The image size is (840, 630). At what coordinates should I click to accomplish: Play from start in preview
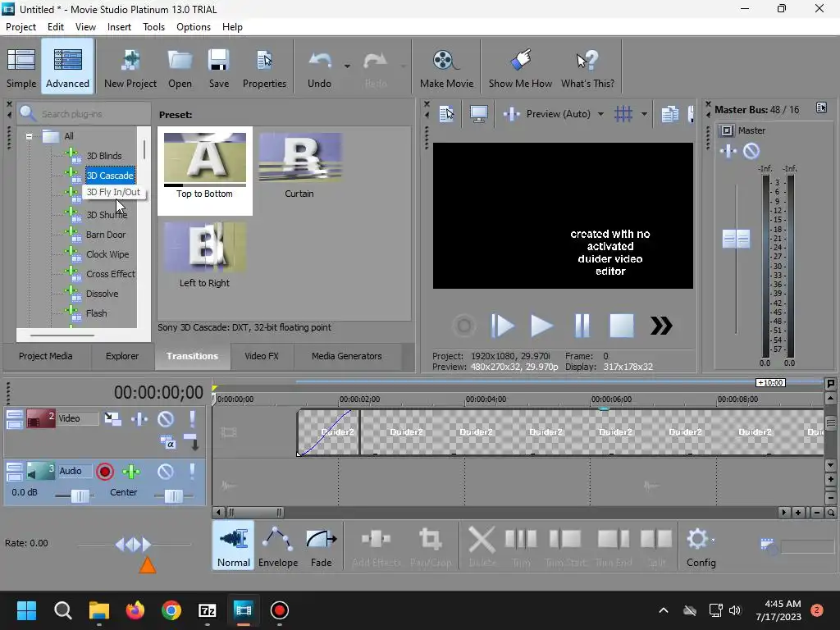pyautogui.click(x=503, y=325)
